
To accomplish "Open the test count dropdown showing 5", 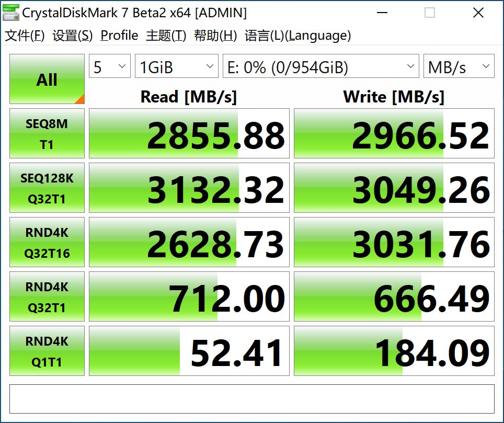I will point(110,66).
